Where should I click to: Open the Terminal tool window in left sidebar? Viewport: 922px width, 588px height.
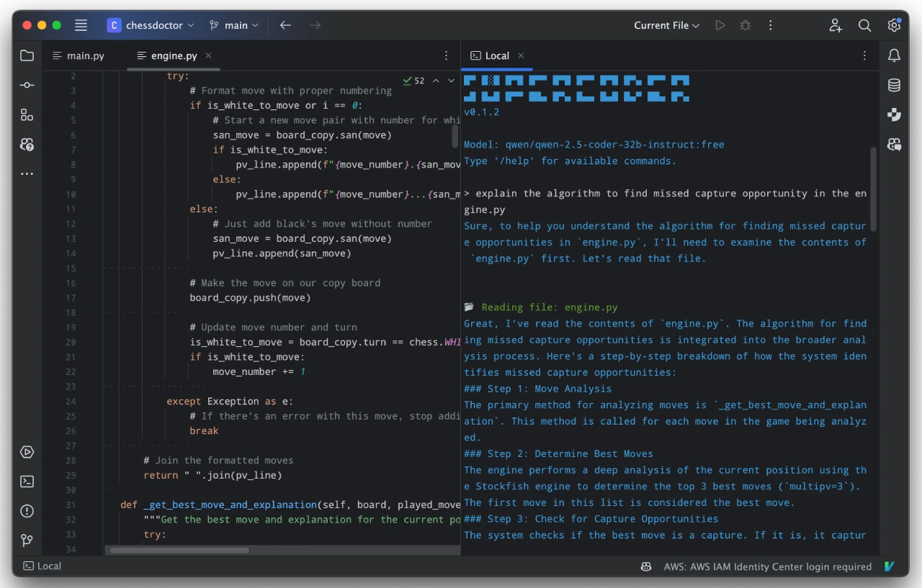click(27, 481)
